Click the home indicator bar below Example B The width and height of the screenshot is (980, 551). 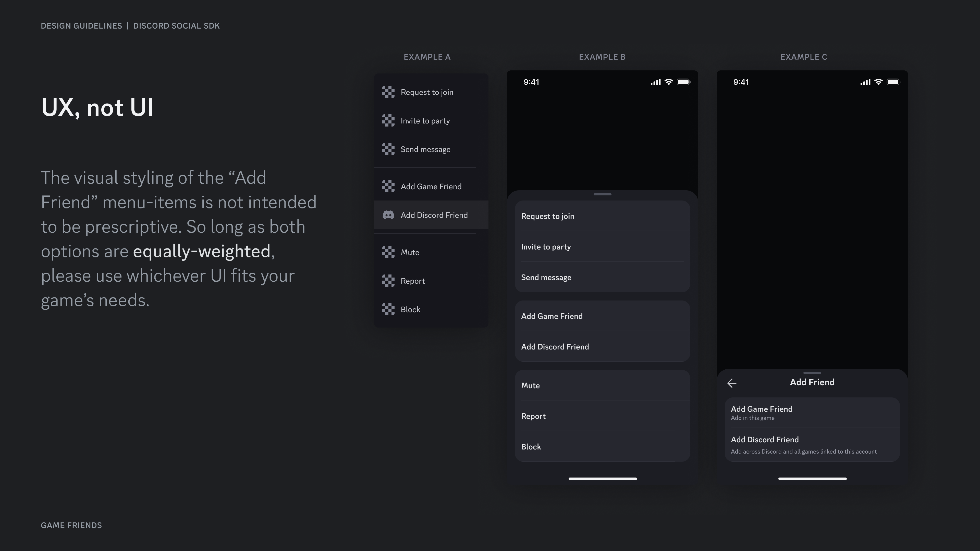coord(602,478)
